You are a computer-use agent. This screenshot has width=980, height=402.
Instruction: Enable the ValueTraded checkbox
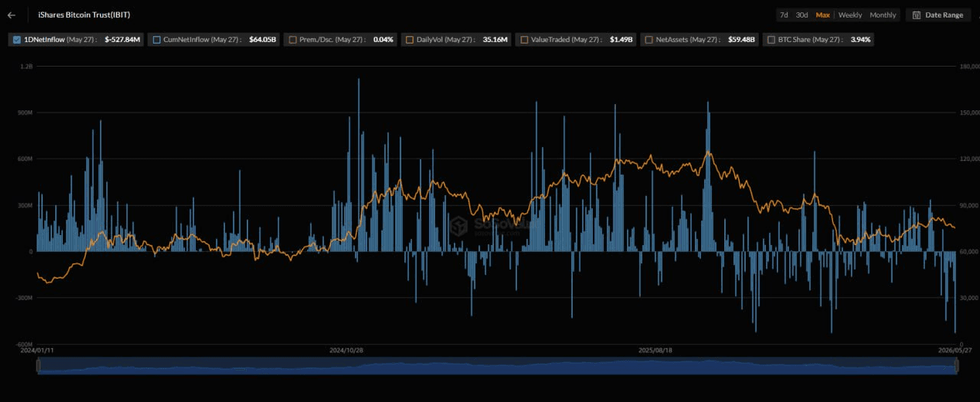pyautogui.click(x=524, y=39)
